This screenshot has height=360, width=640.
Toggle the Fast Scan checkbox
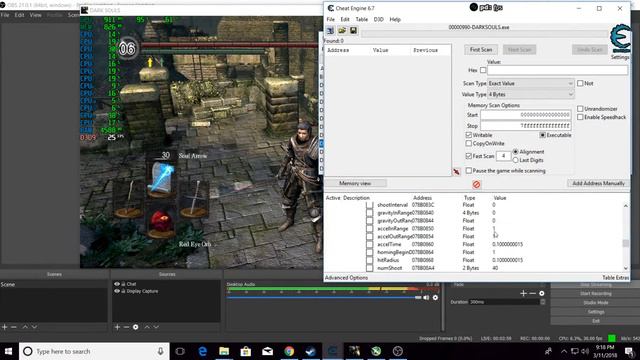469,156
